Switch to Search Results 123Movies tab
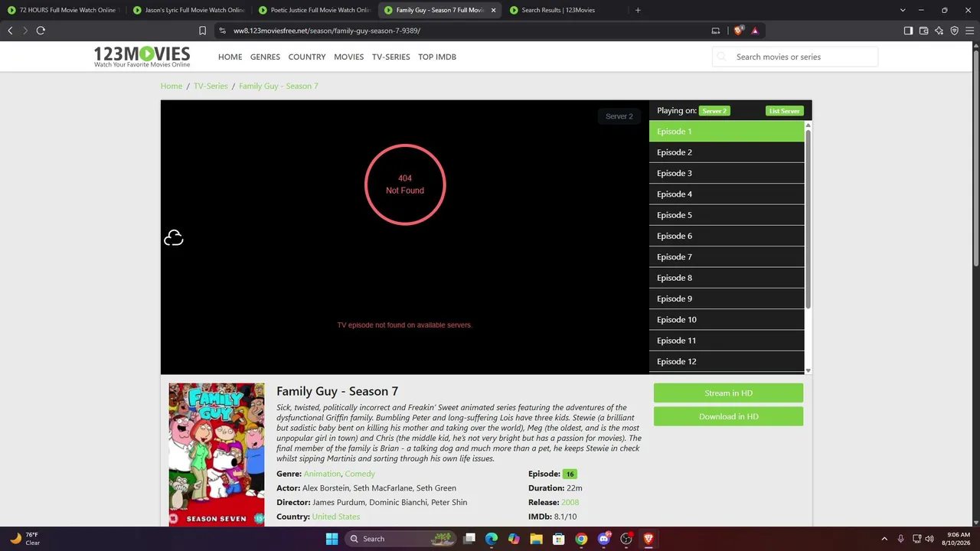 pos(567,10)
